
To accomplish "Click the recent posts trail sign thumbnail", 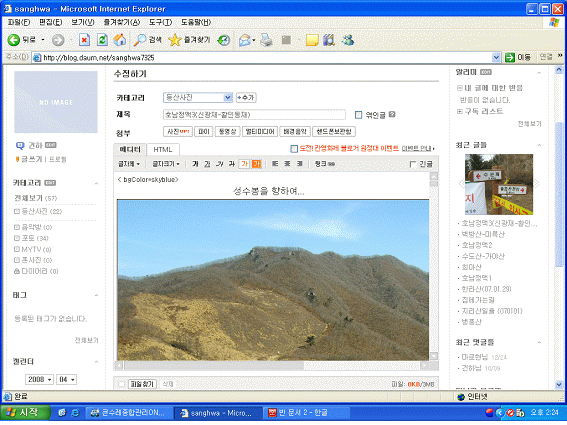I will click(499, 184).
